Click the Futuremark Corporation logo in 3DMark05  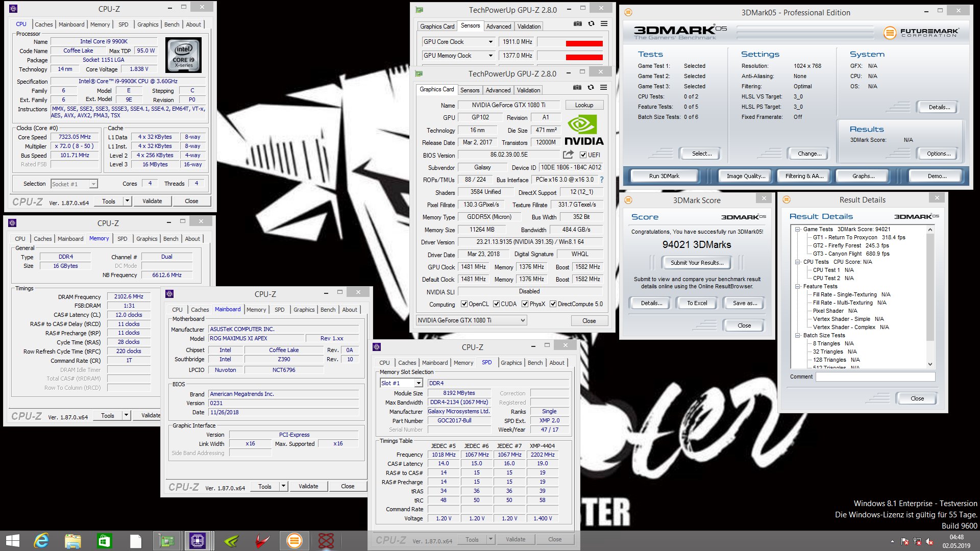[x=921, y=33]
